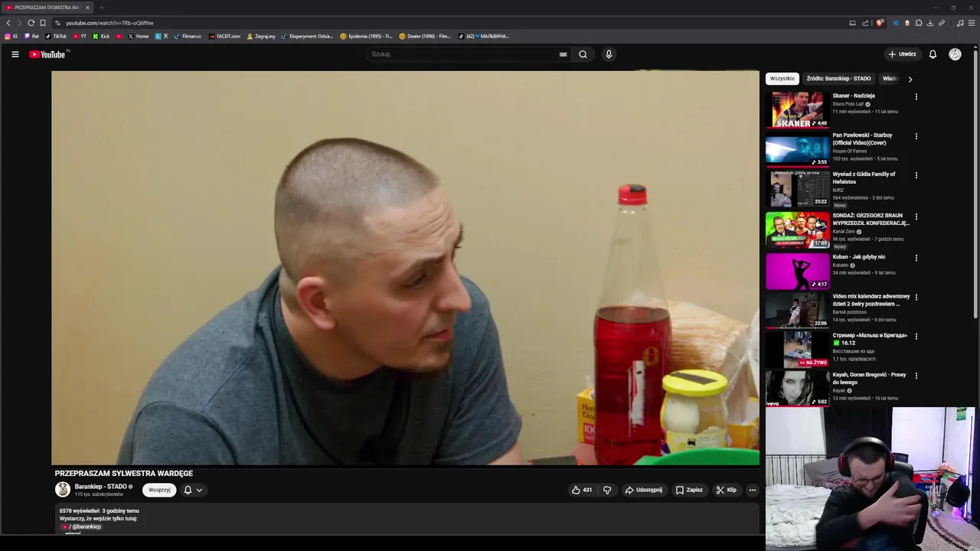Open the browser media control music icon
This screenshot has height=551, width=980.
(x=960, y=23)
